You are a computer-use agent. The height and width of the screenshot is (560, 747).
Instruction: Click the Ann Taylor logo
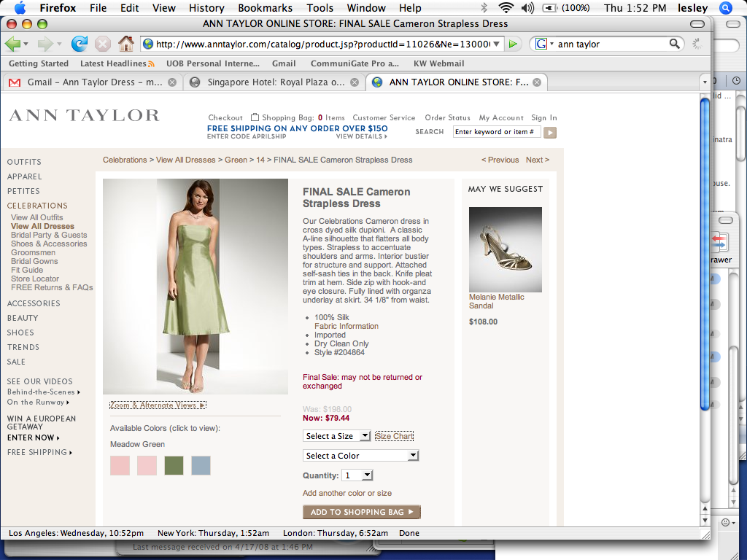tap(85, 114)
